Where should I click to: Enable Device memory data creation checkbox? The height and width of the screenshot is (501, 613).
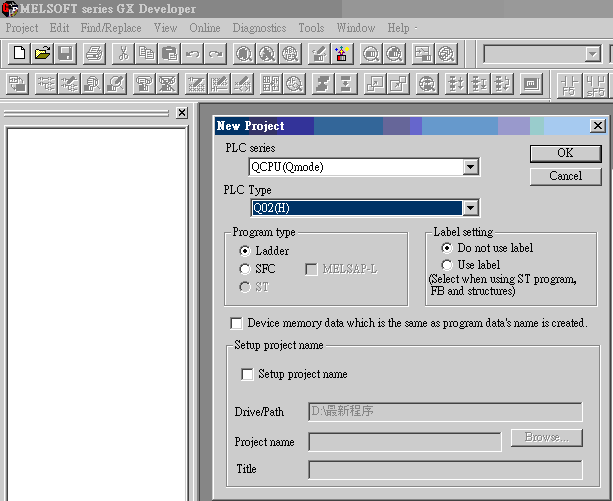(x=236, y=323)
